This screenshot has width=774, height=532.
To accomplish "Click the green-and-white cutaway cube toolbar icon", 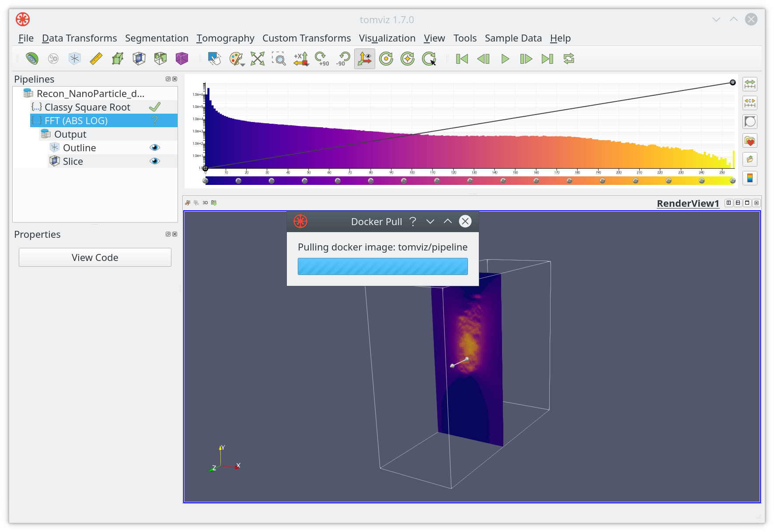I will (160, 59).
